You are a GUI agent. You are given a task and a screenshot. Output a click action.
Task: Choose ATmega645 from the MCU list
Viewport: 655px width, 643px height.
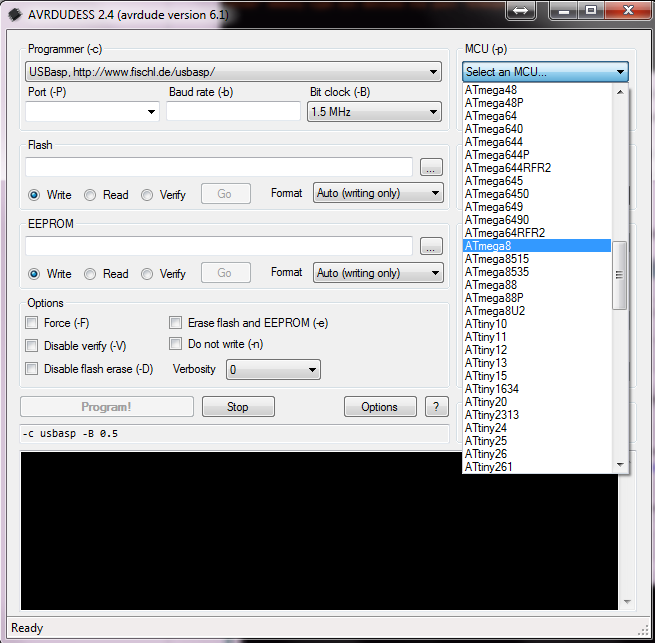537,181
